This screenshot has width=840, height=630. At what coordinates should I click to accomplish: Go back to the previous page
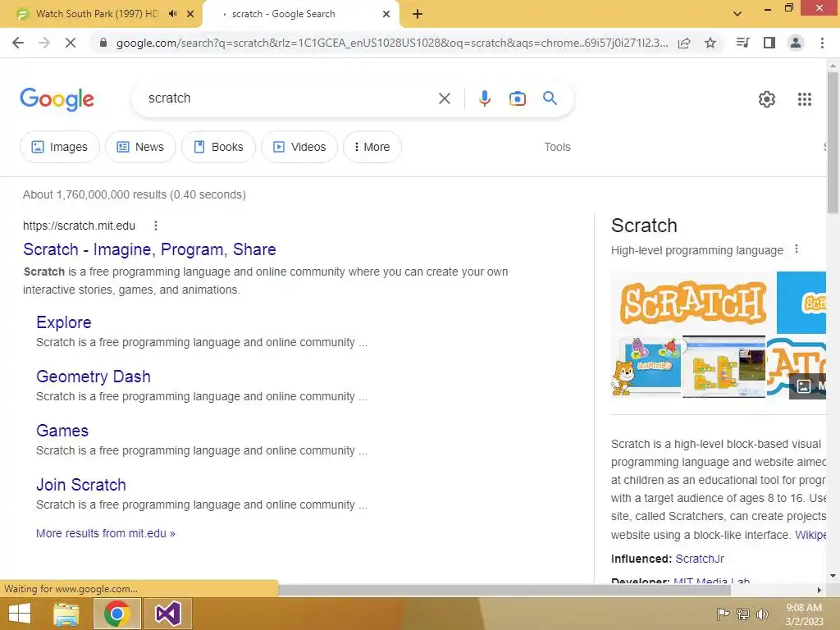coord(18,43)
